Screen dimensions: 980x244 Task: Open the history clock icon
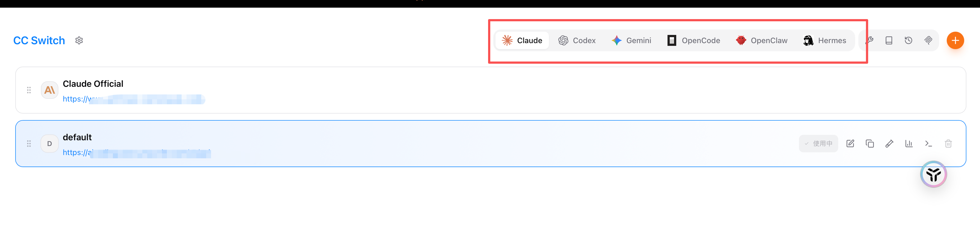pos(909,40)
